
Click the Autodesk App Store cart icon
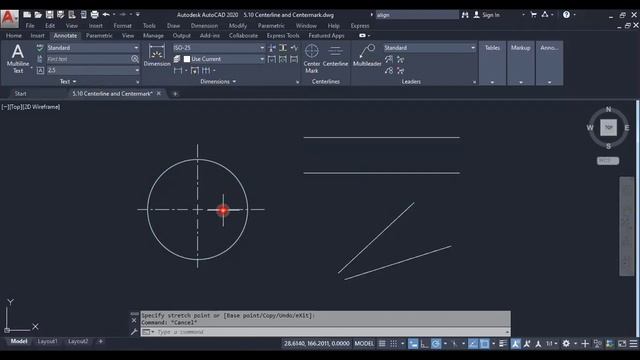[533, 15]
